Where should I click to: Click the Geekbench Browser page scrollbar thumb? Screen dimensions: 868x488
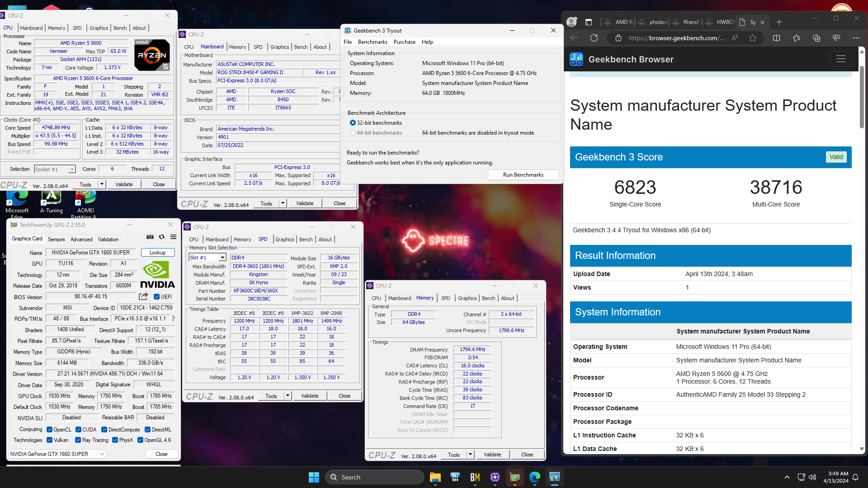862,97
